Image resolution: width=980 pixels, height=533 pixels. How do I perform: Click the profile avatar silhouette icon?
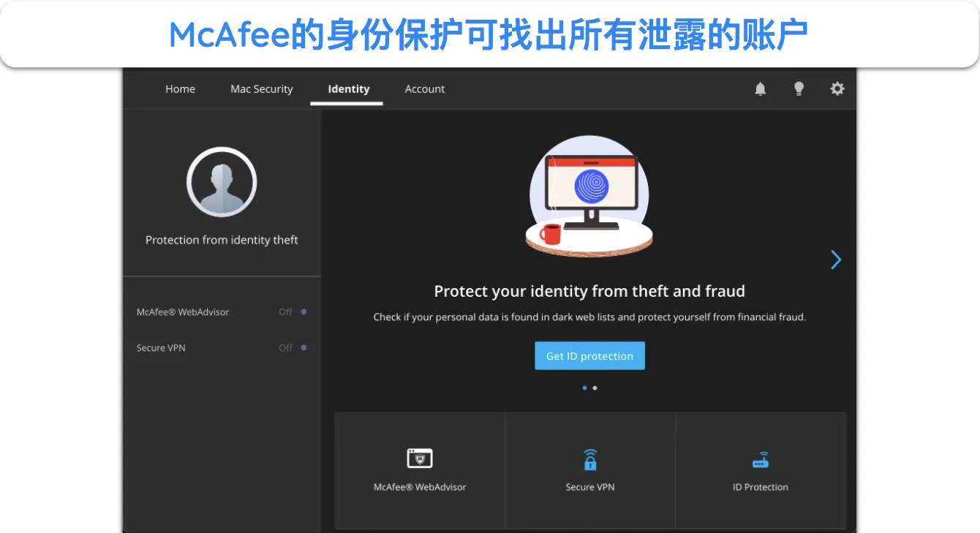222,182
